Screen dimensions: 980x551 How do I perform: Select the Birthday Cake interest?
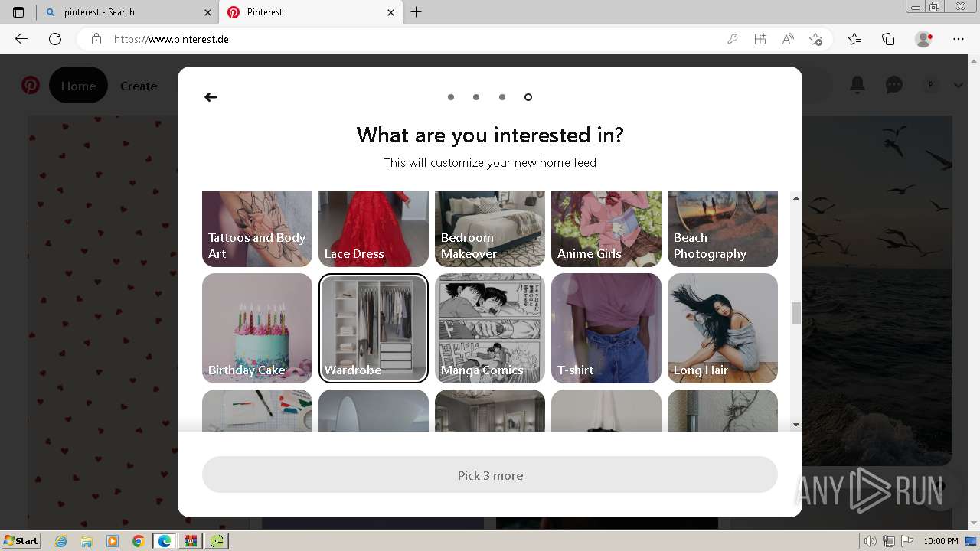point(257,328)
